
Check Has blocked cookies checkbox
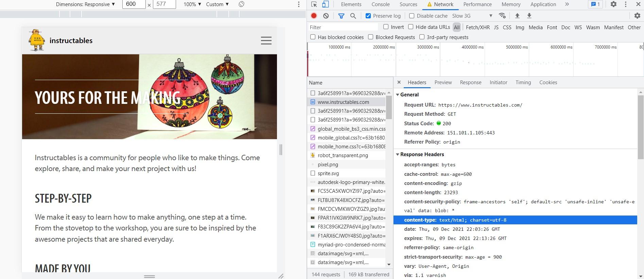pos(313,37)
